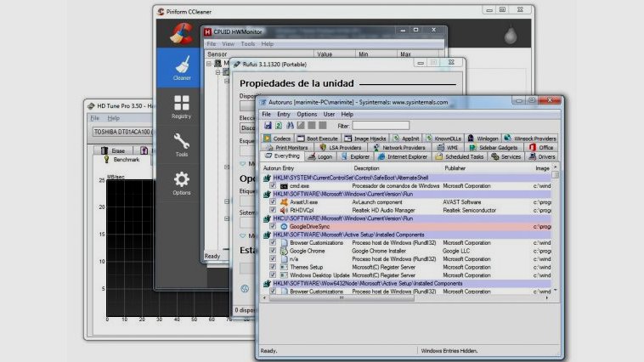Uncheck the cmd.exe autorun entry
Viewport: 644px width, 362px height.
(273, 186)
